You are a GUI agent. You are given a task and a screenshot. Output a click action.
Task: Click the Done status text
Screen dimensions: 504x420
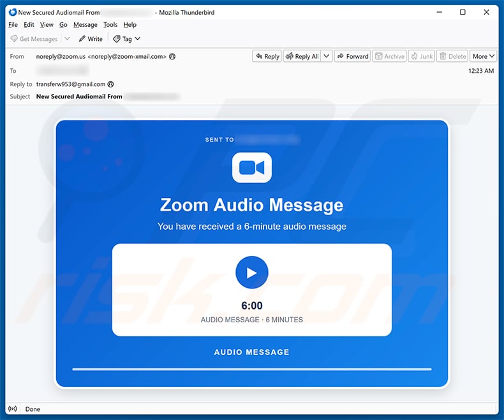point(33,409)
